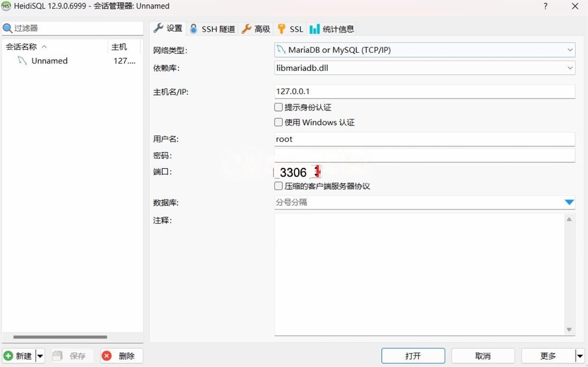Click the 取消 button
The height and width of the screenshot is (367, 588).
pyautogui.click(x=483, y=356)
